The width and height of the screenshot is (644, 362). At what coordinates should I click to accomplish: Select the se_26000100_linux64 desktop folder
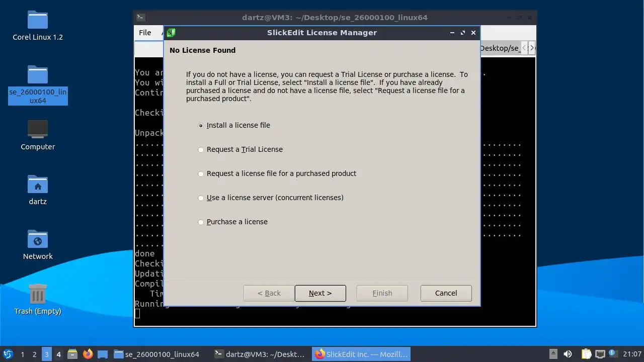[x=38, y=84]
